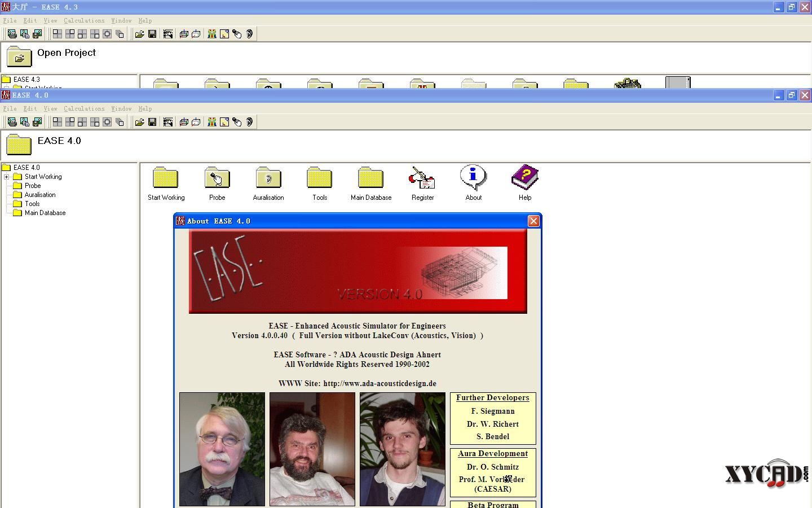This screenshot has width=812, height=508.
Task: Open View menu in EASE 4.0 window
Action: tap(50, 108)
